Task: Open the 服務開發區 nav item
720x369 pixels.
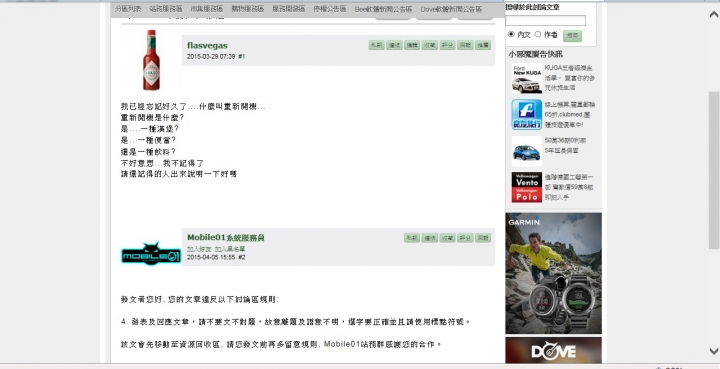Action: (288, 9)
